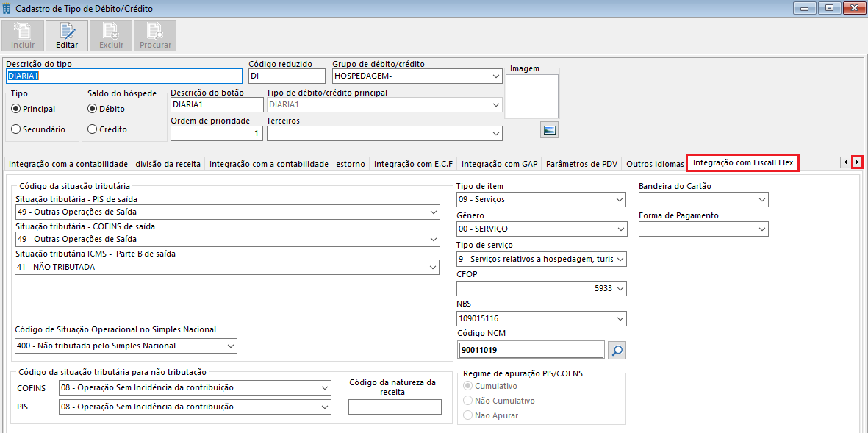Click the image picker icon under Imagem

click(x=549, y=129)
